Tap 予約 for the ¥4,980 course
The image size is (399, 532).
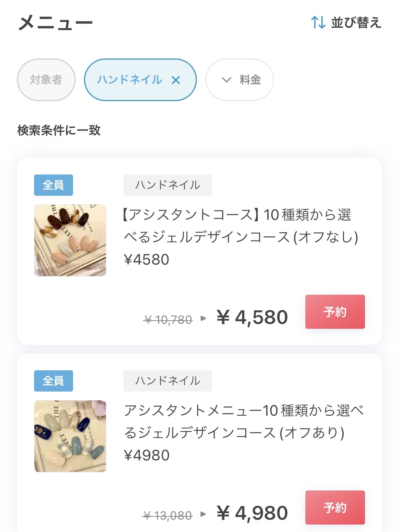point(335,507)
